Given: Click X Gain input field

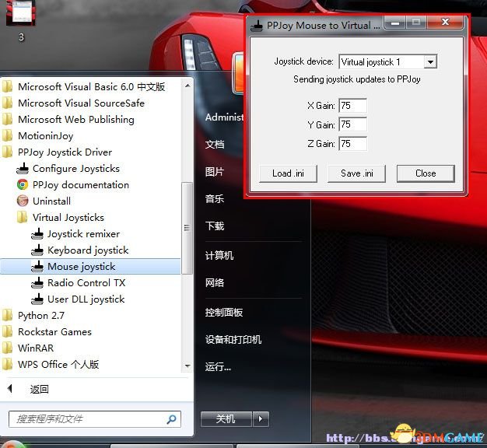Looking at the screenshot, I should coord(353,106).
